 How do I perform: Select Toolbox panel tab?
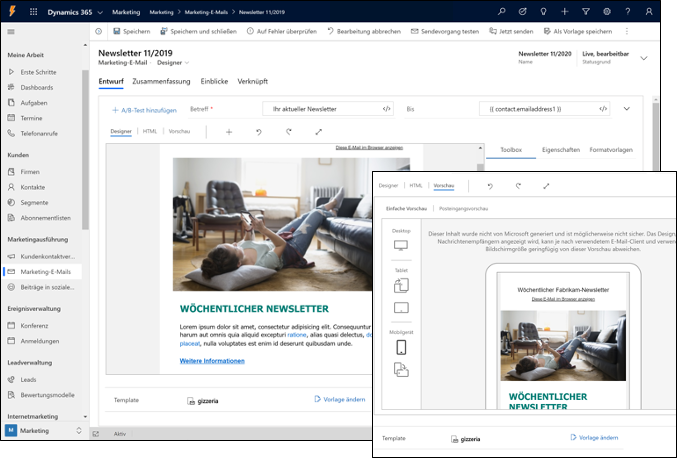coord(511,150)
